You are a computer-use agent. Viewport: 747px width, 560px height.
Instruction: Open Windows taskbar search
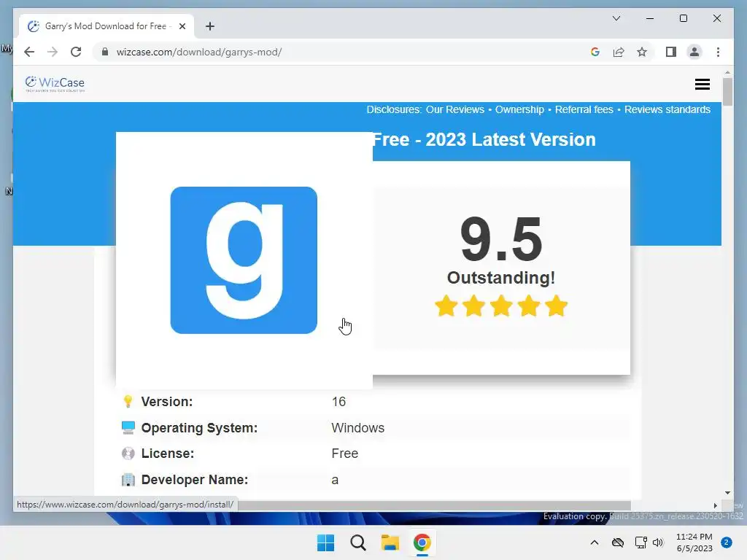357,542
